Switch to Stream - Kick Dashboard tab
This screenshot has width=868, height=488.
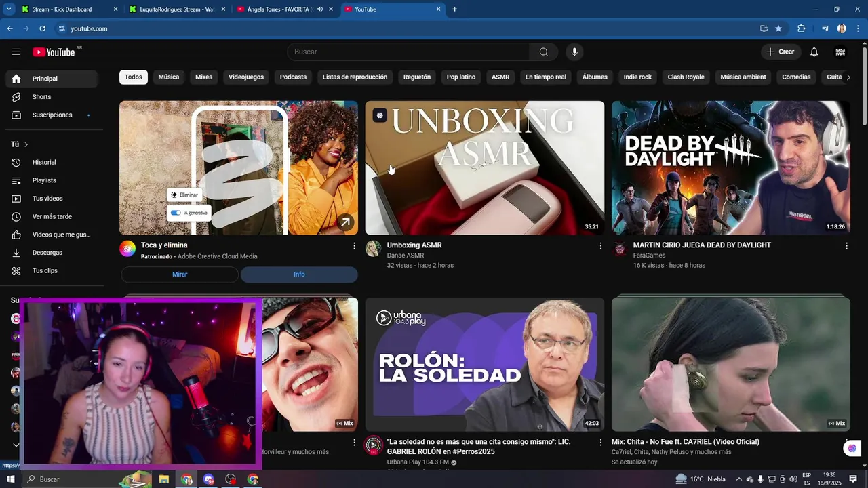point(68,9)
